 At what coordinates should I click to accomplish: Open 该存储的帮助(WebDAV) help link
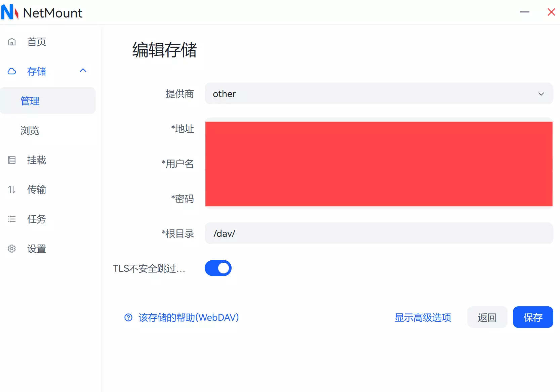coord(188,317)
